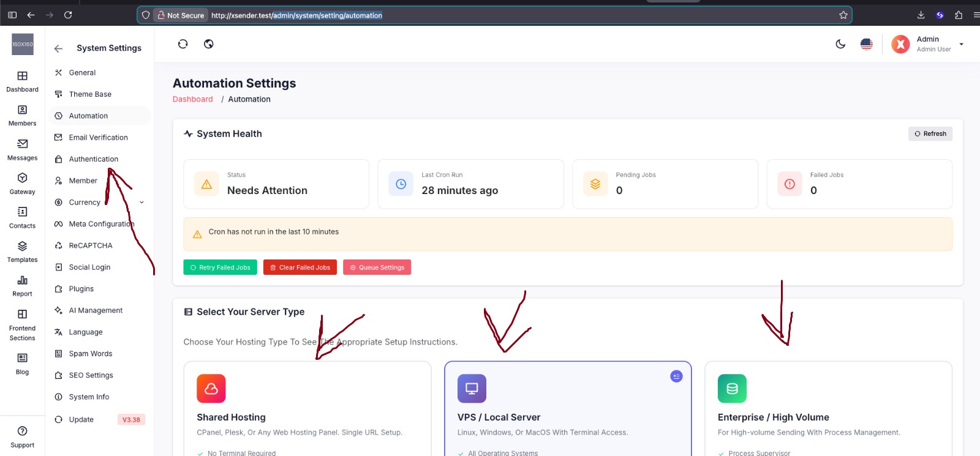Toggle dark mode moon icon
Image resolution: width=980 pixels, height=456 pixels.
click(840, 44)
